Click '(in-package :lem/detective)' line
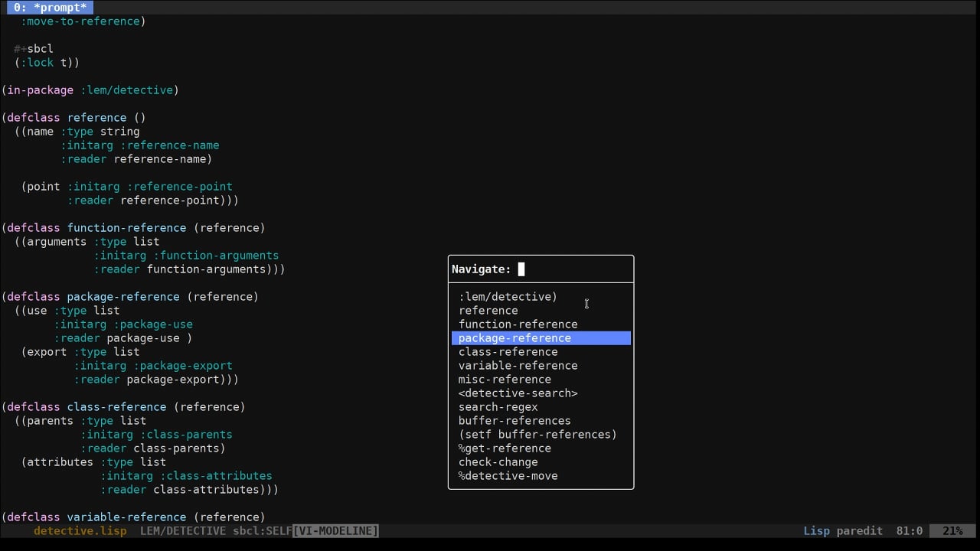The width and height of the screenshot is (980, 551). [90, 90]
